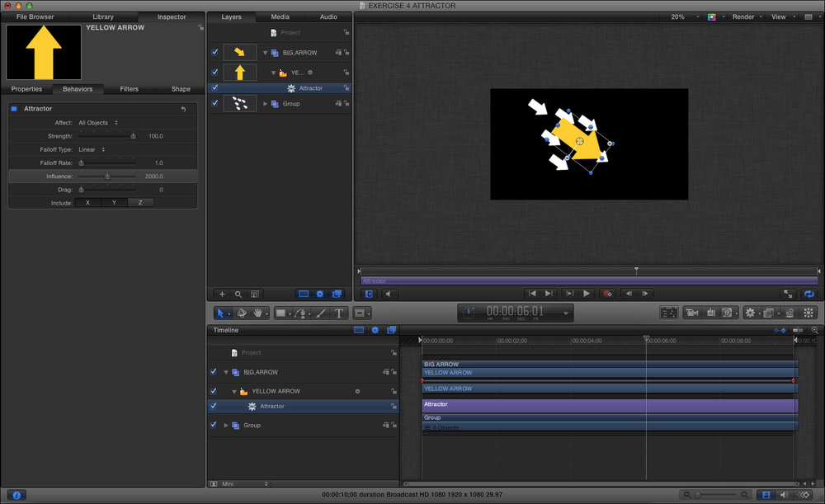Screen dimensions: 825x504
Task: Click the Influence slider handle
Action: (x=106, y=177)
